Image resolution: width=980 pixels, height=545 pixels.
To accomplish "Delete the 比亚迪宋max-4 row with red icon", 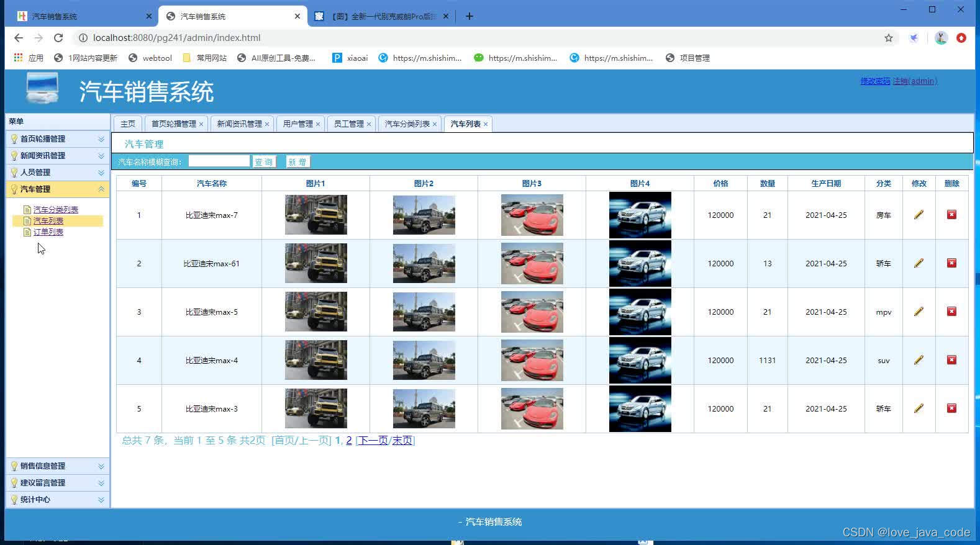I will pyautogui.click(x=951, y=360).
